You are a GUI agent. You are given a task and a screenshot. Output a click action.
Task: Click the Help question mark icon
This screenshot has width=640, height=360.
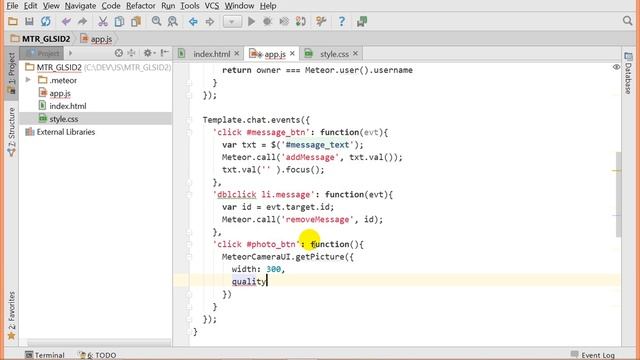pyautogui.click(x=342, y=21)
